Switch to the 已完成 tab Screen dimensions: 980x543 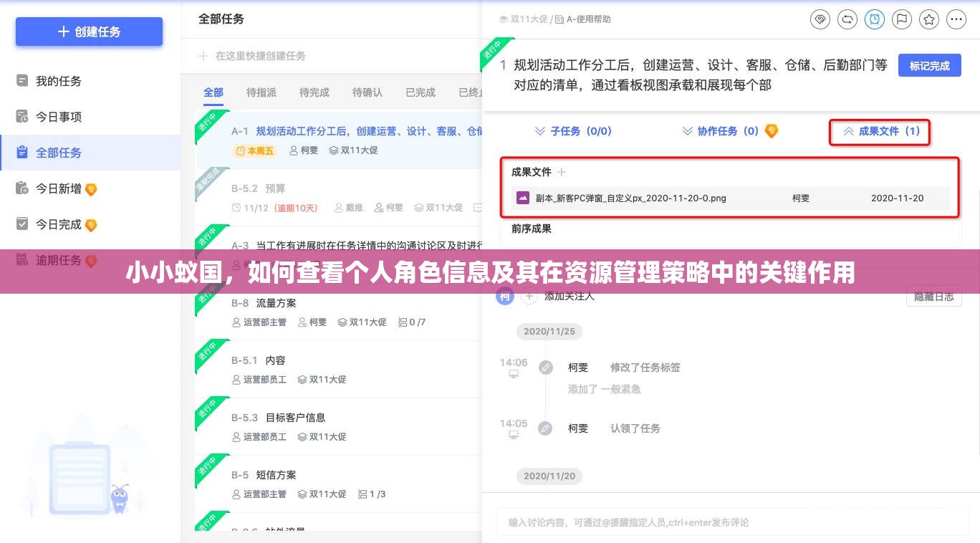coord(421,92)
